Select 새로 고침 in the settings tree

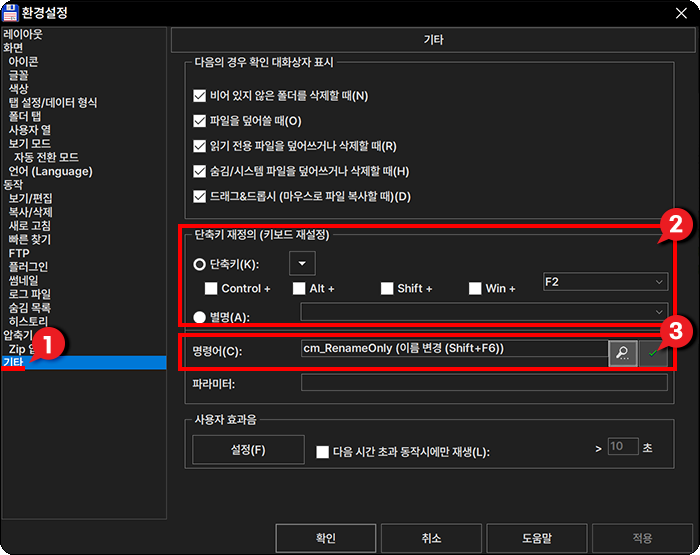point(30,226)
